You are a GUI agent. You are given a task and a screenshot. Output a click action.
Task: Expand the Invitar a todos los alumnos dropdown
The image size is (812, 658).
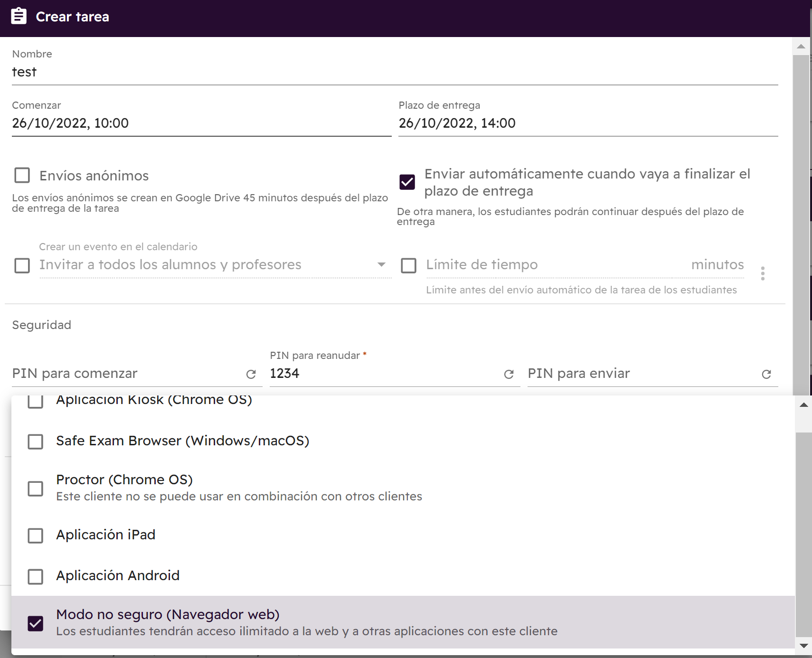(381, 264)
